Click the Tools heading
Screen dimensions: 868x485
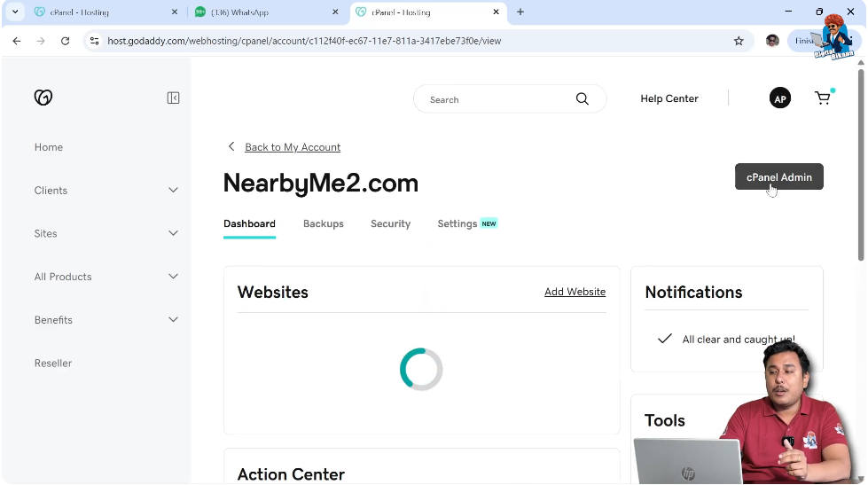coord(664,421)
